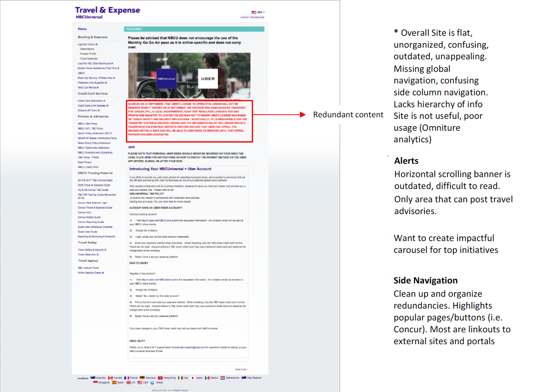Open the France flag location
Viewport: 538px width, 392px height.
(x=131, y=378)
